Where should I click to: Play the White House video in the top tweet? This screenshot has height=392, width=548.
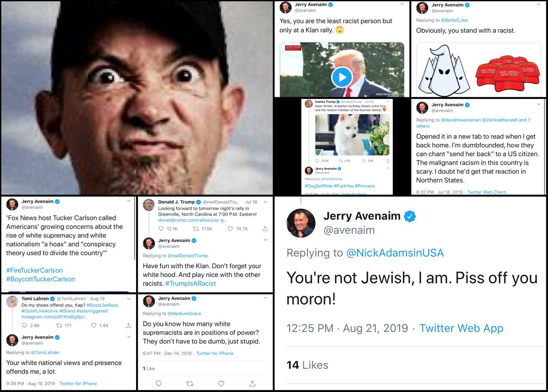(x=342, y=77)
